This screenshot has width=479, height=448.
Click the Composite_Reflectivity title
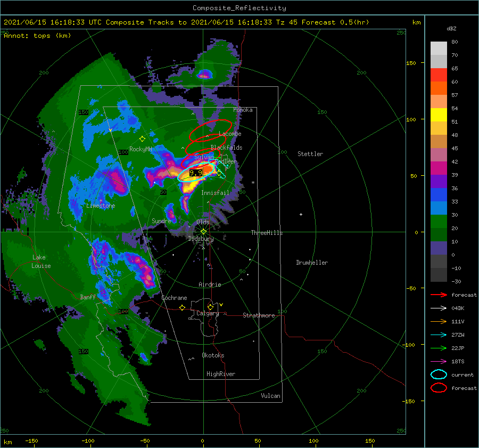[x=239, y=8]
